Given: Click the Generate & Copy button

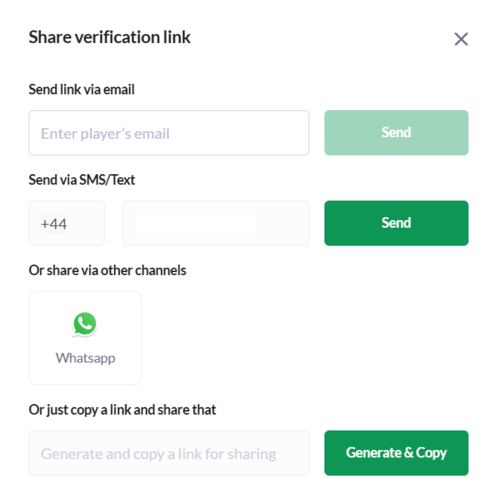Looking at the screenshot, I should pyautogui.click(x=396, y=453).
